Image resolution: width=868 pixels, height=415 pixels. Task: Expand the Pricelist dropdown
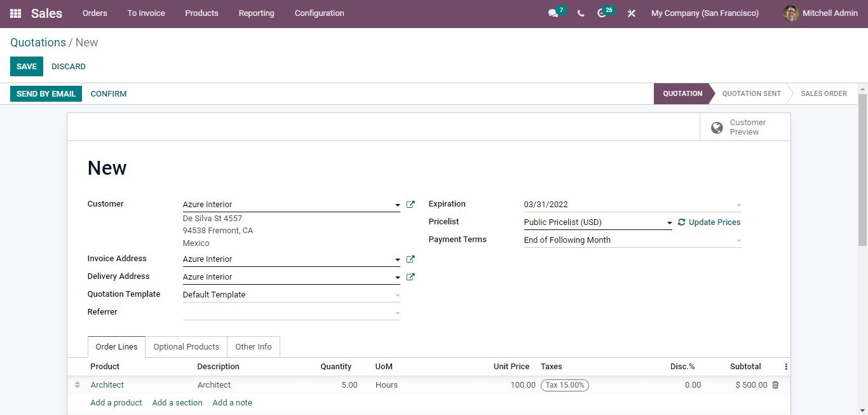pyautogui.click(x=669, y=223)
